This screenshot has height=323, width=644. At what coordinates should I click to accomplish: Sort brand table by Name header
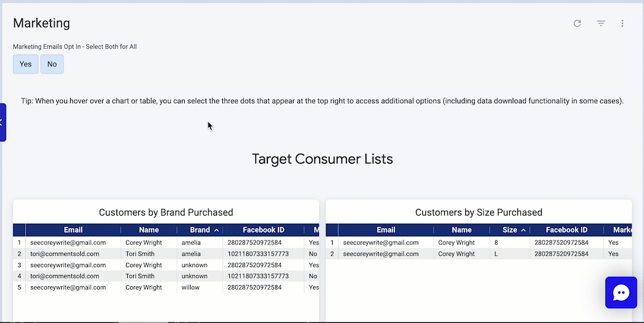click(x=149, y=230)
